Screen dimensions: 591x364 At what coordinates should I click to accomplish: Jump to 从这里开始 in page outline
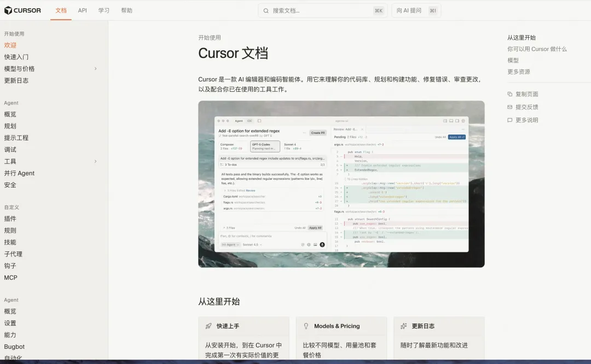click(522, 38)
